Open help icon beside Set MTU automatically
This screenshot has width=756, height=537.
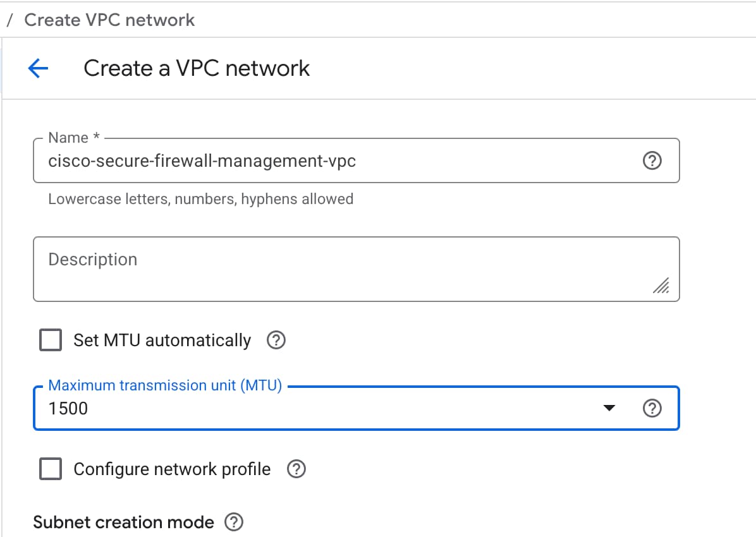276,341
